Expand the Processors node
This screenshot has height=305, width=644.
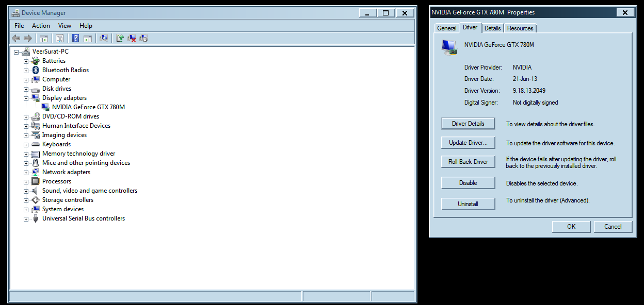tap(26, 182)
